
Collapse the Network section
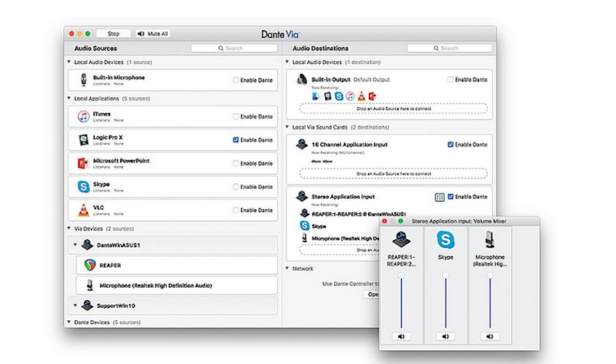[x=287, y=268]
